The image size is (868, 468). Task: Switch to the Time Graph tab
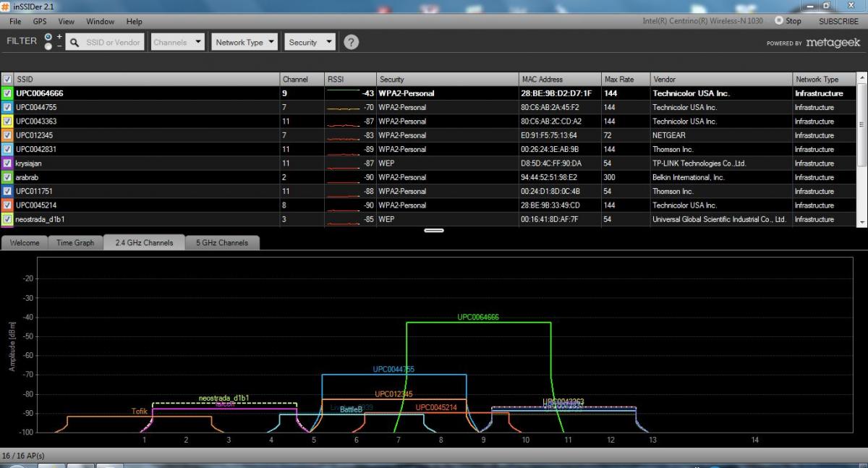click(75, 243)
